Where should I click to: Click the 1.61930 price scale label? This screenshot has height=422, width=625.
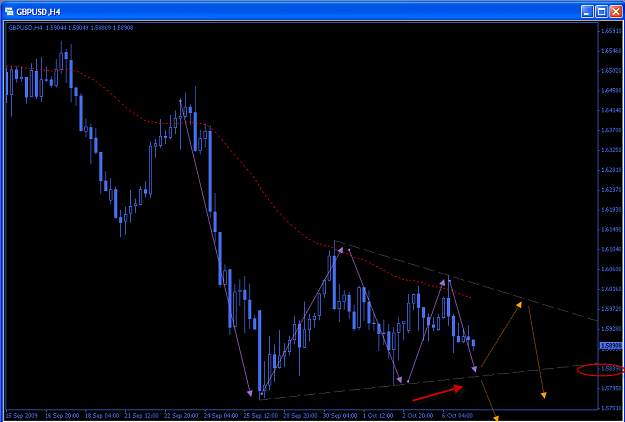tap(613, 210)
